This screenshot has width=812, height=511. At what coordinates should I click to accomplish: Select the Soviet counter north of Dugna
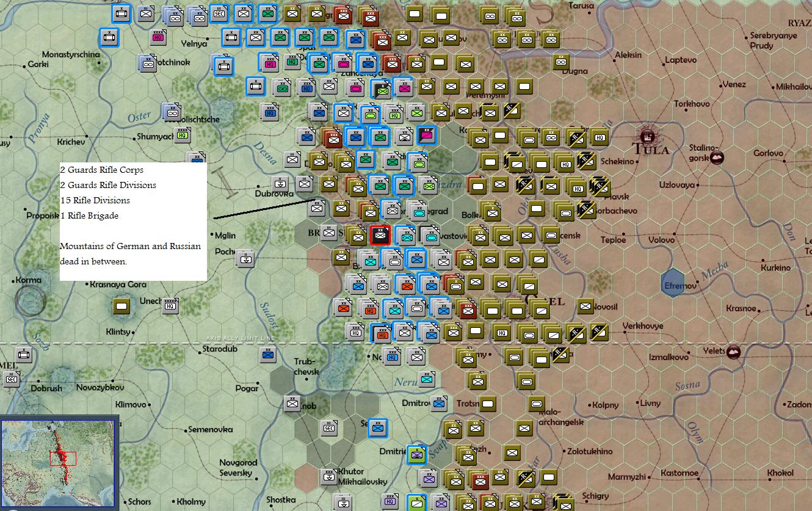pyautogui.click(x=561, y=62)
